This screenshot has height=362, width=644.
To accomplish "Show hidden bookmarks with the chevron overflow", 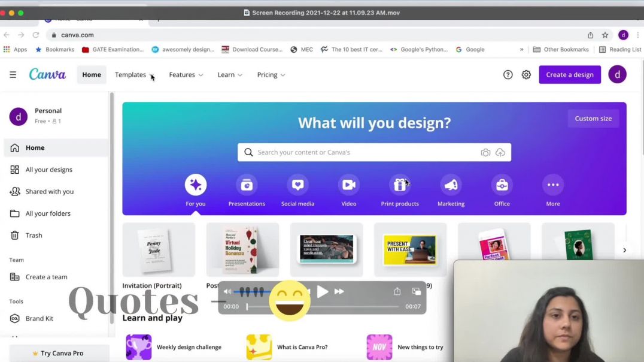I will click(x=522, y=49).
